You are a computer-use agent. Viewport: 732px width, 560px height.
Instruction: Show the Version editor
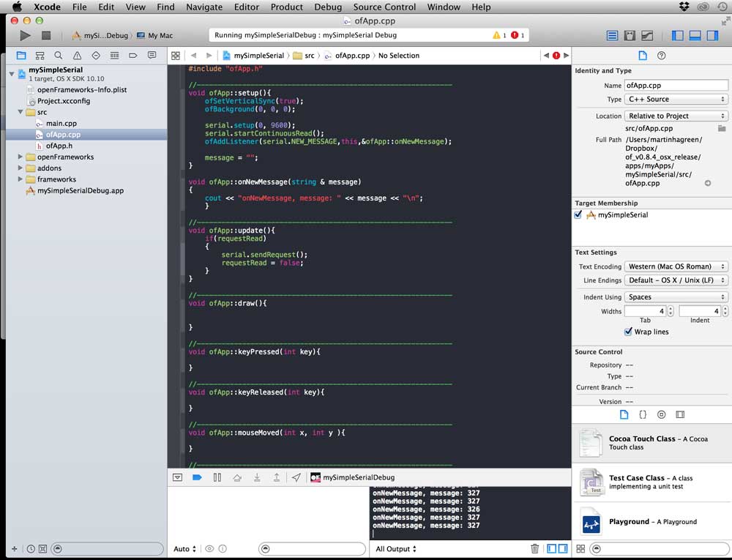click(647, 35)
